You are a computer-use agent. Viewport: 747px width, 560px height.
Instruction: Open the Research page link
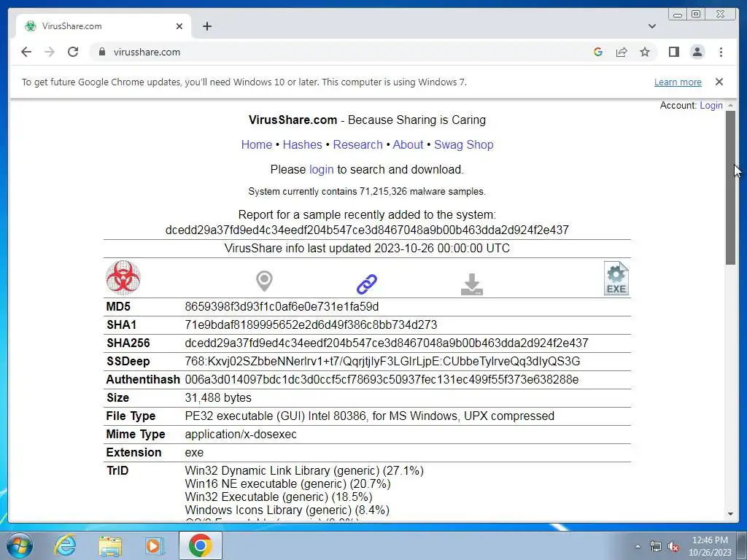(x=357, y=145)
